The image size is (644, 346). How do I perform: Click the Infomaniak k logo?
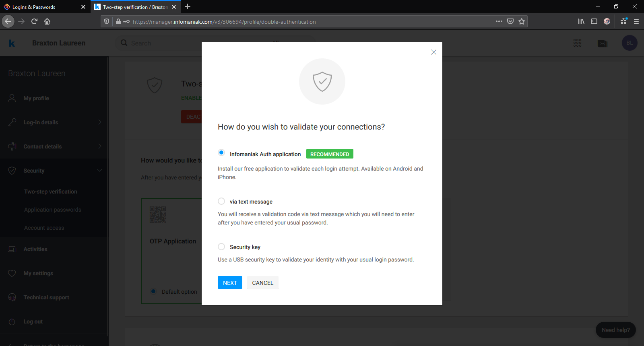[12, 43]
